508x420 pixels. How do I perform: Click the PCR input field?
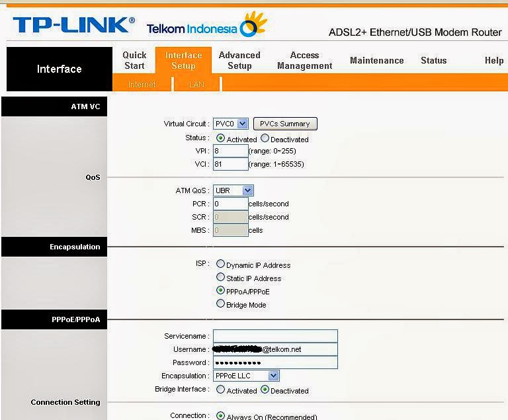click(231, 204)
